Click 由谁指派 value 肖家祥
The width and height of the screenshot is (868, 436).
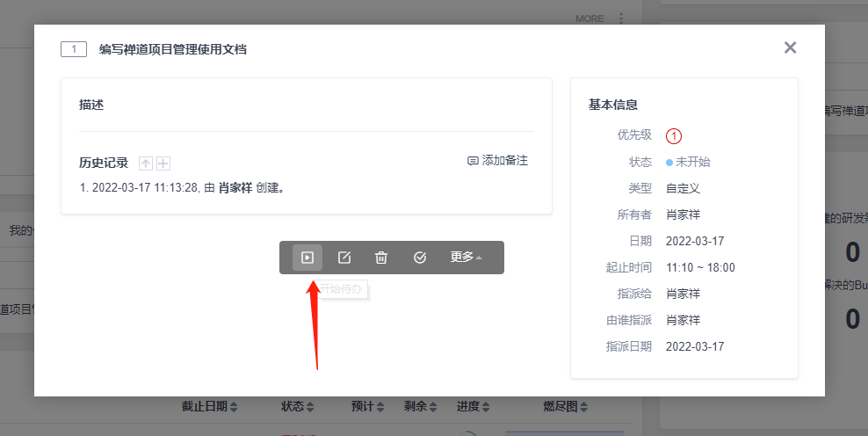pos(684,320)
